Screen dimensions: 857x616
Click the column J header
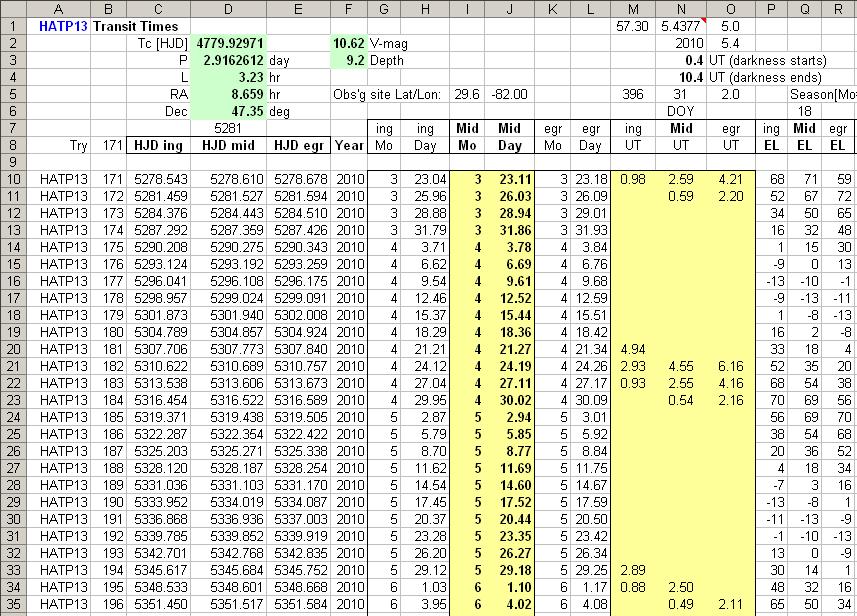[509, 9]
